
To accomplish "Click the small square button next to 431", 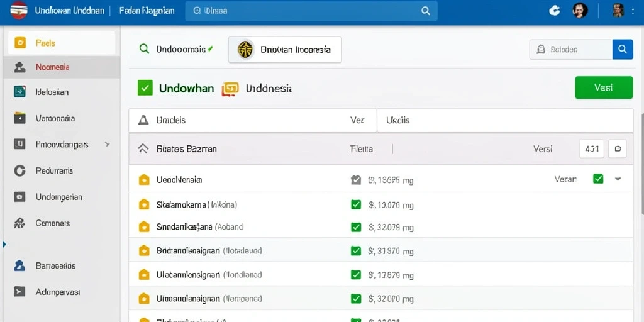I will (x=618, y=148).
